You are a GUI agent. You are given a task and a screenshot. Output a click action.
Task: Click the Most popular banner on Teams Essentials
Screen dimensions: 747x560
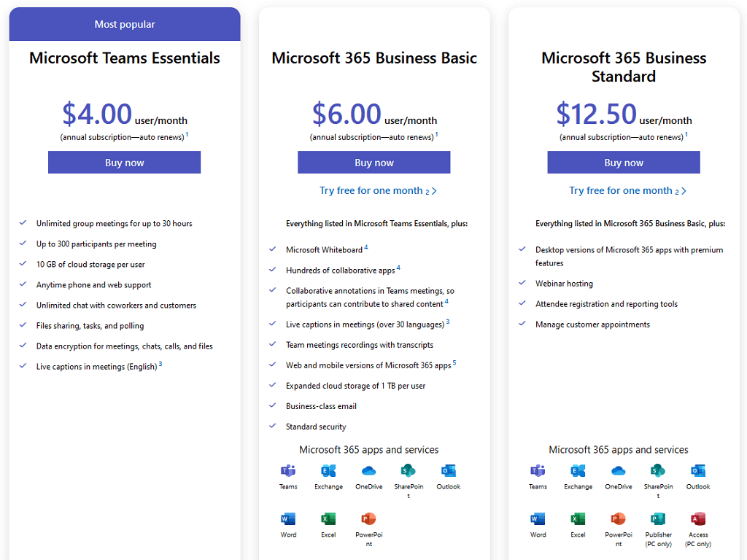click(x=125, y=24)
